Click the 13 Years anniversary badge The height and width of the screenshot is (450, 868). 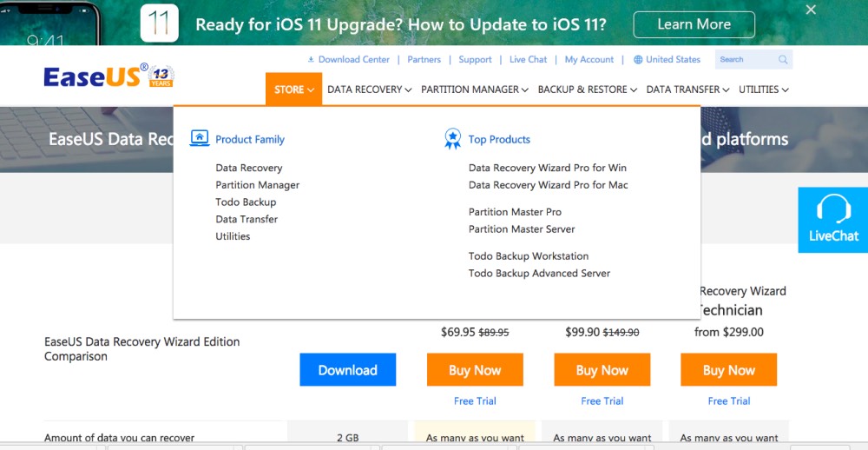click(x=161, y=76)
